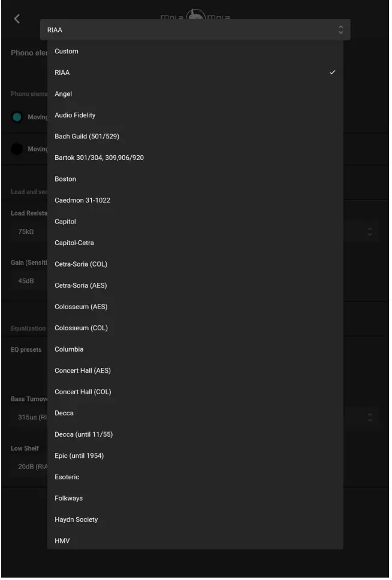
Task: Select Decca (until 11/55) preset
Action: click(x=83, y=434)
